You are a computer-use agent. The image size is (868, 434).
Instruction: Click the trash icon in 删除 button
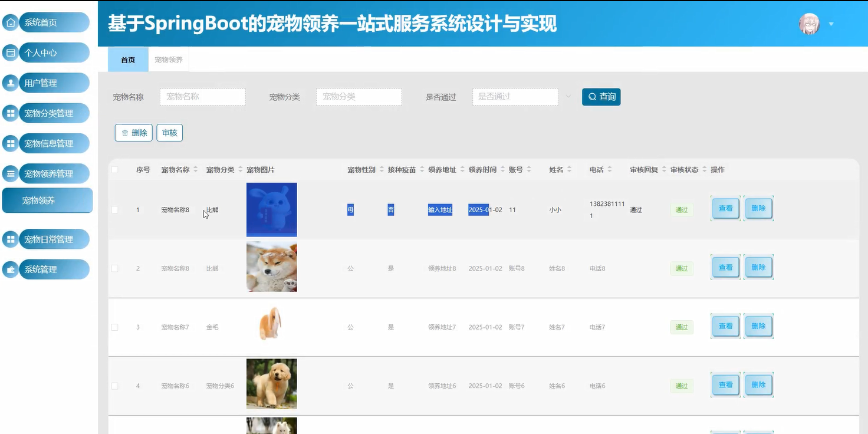[125, 132]
